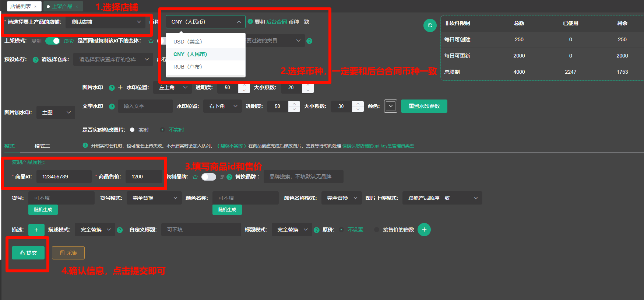
Task: Click the 重置水印参数 button
Action: tap(424, 106)
